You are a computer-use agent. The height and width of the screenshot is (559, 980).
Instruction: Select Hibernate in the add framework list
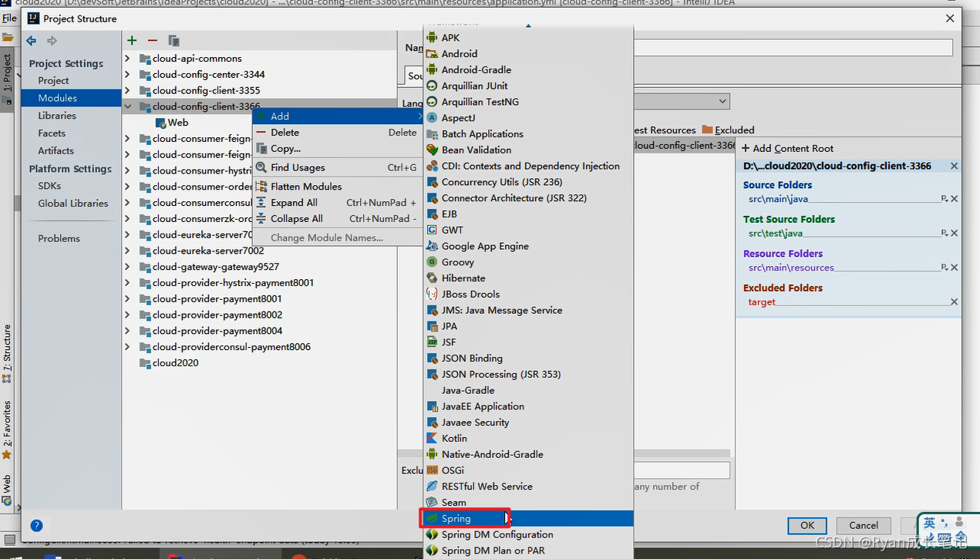click(528, 278)
